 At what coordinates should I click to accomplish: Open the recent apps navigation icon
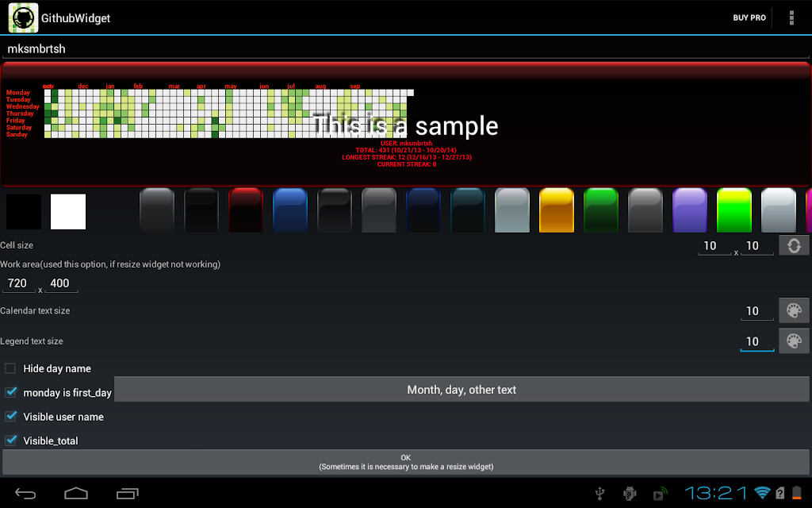128,494
